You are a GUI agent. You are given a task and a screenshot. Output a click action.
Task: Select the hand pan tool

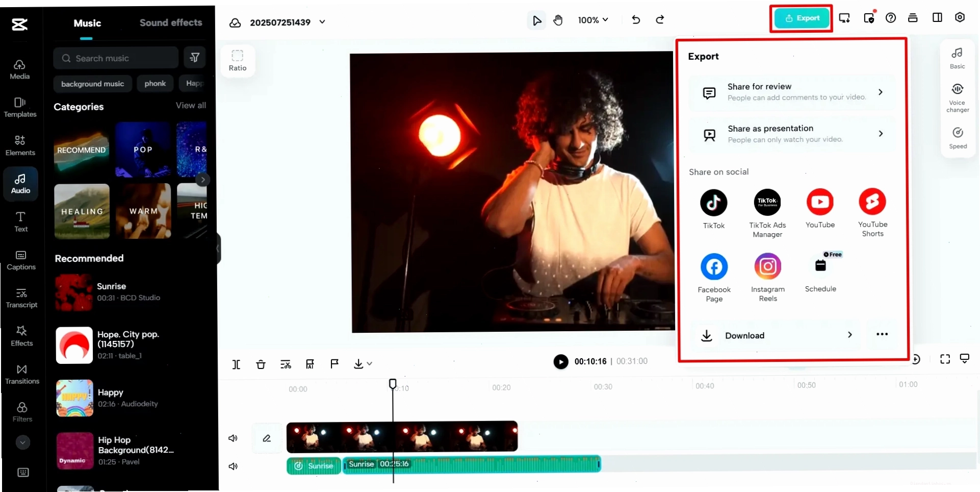coord(558,20)
